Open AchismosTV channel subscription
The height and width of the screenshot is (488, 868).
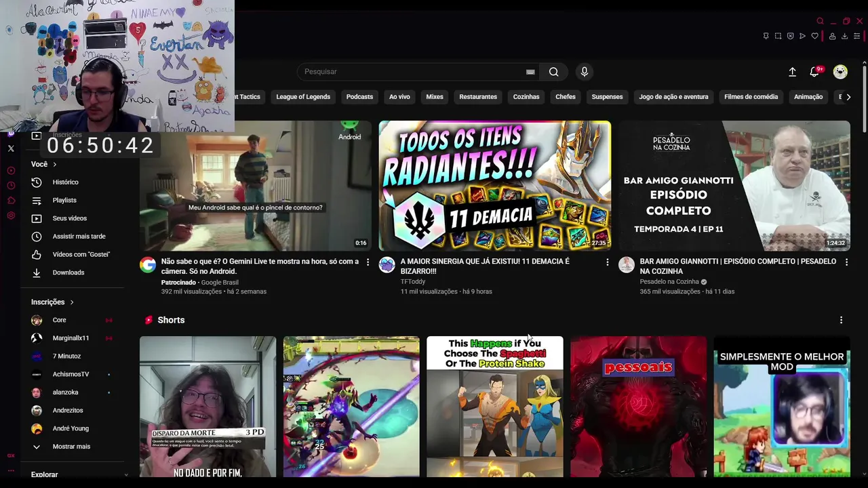(75, 374)
